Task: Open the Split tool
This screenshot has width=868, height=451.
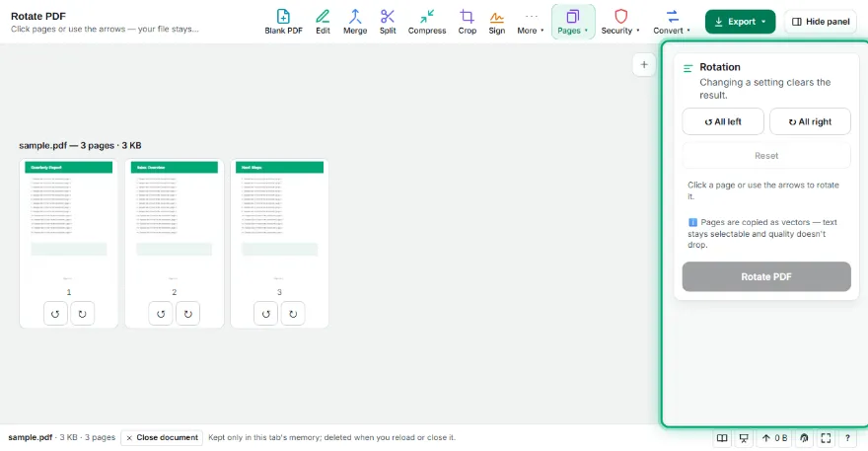Action: (388, 22)
